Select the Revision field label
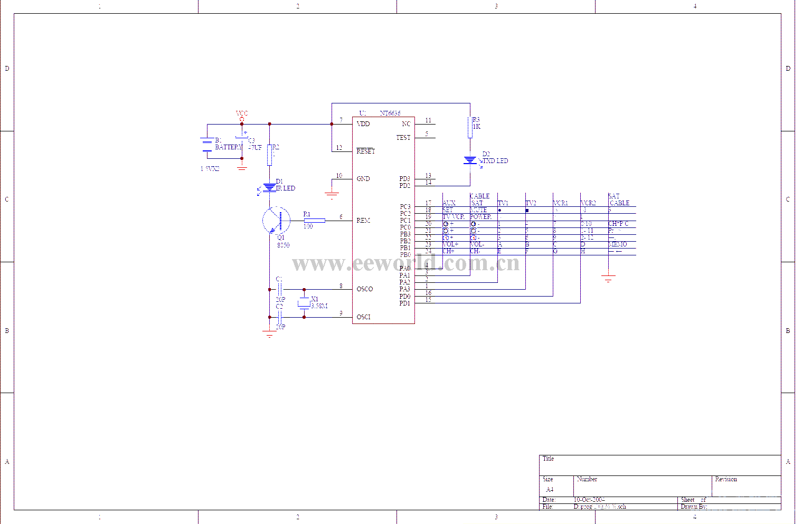The image size is (812, 524). tap(726, 479)
